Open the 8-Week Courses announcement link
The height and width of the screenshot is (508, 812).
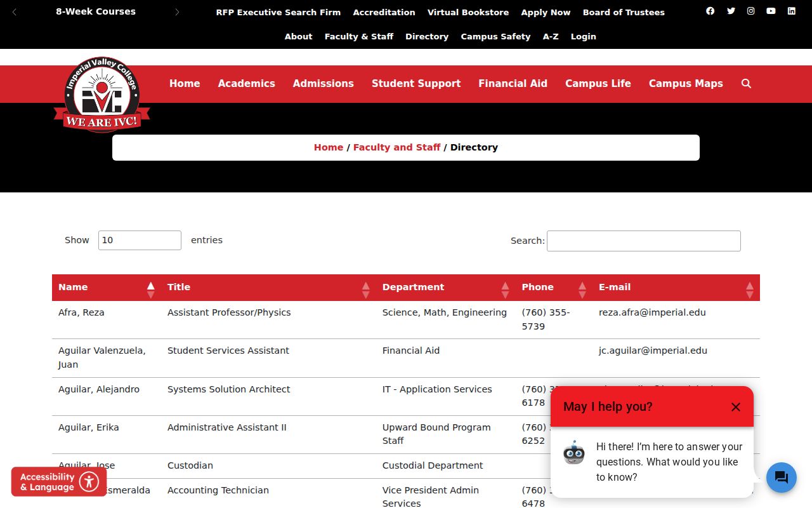tap(96, 11)
